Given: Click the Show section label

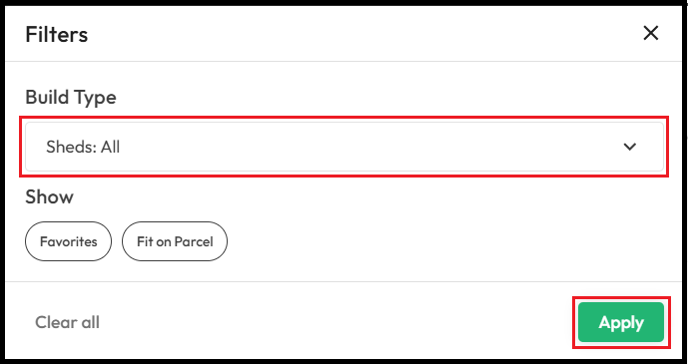Looking at the screenshot, I should (x=49, y=197).
